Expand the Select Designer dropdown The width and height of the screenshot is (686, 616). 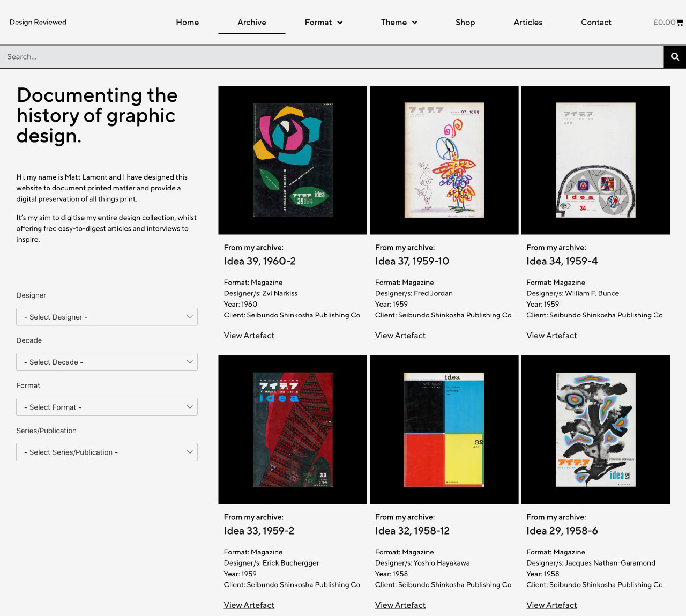point(107,317)
